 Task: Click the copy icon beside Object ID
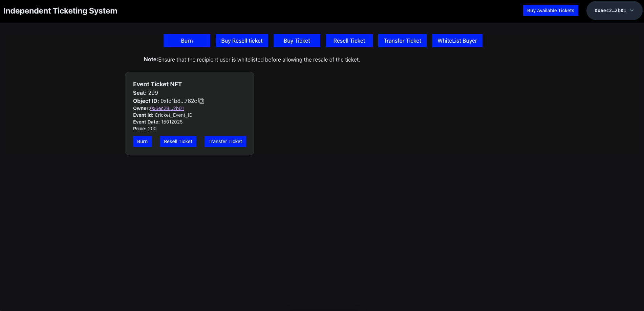coord(201,101)
